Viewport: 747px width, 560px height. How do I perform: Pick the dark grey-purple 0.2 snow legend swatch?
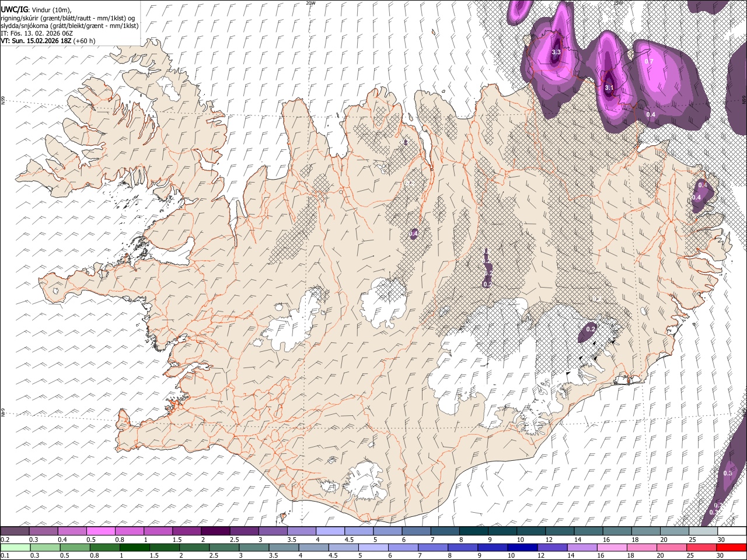[15, 531]
